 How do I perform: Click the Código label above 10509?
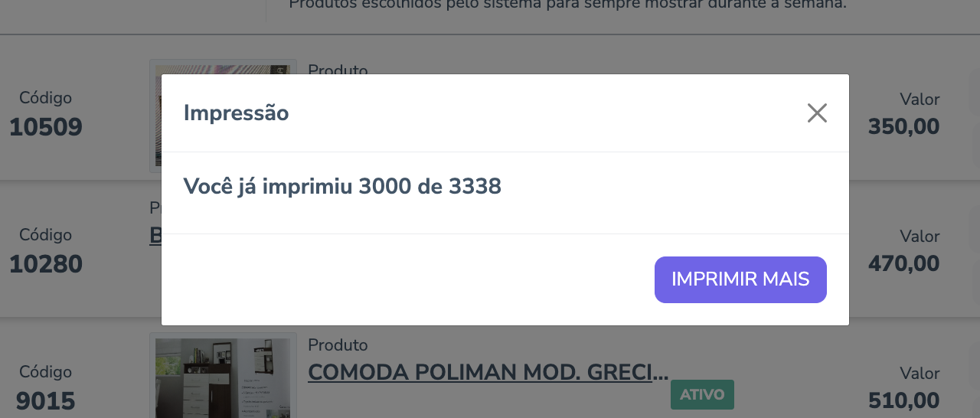[x=46, y=98]
